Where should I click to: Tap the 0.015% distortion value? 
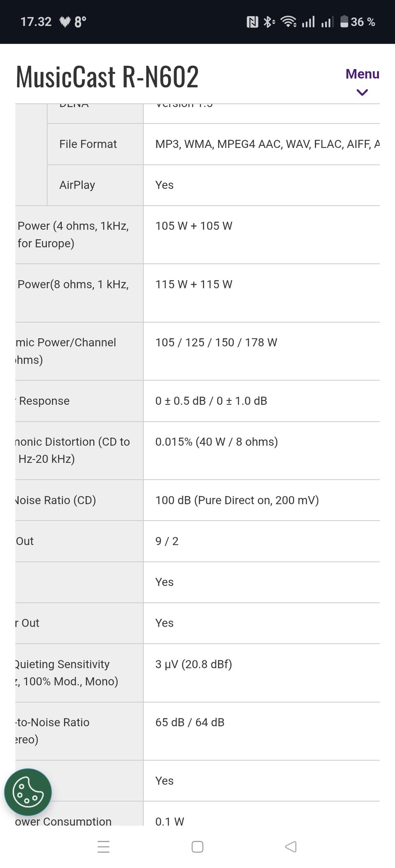tap(216, 442)
